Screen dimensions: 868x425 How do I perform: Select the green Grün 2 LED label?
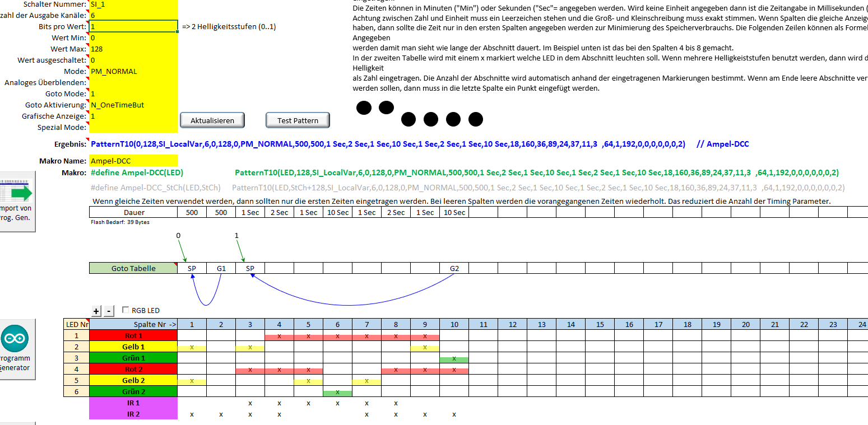[133, 391]
